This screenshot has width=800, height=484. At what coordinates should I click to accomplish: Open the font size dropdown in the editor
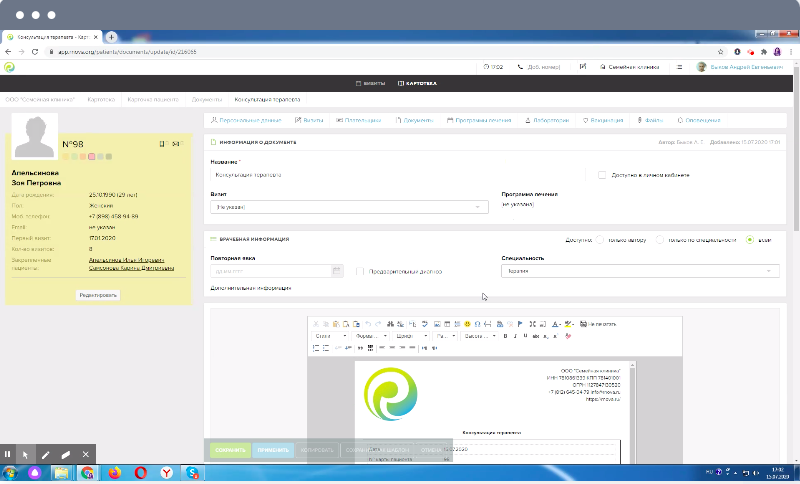tap(445, 336)
